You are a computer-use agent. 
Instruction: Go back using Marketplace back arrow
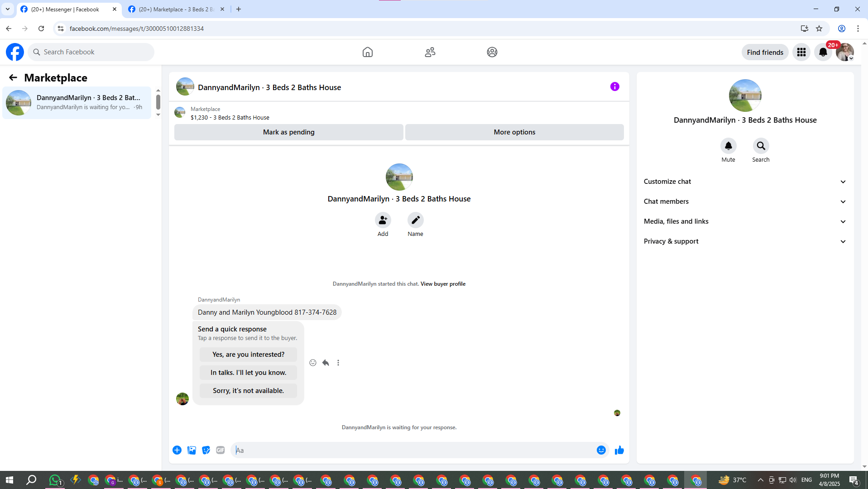13,78
